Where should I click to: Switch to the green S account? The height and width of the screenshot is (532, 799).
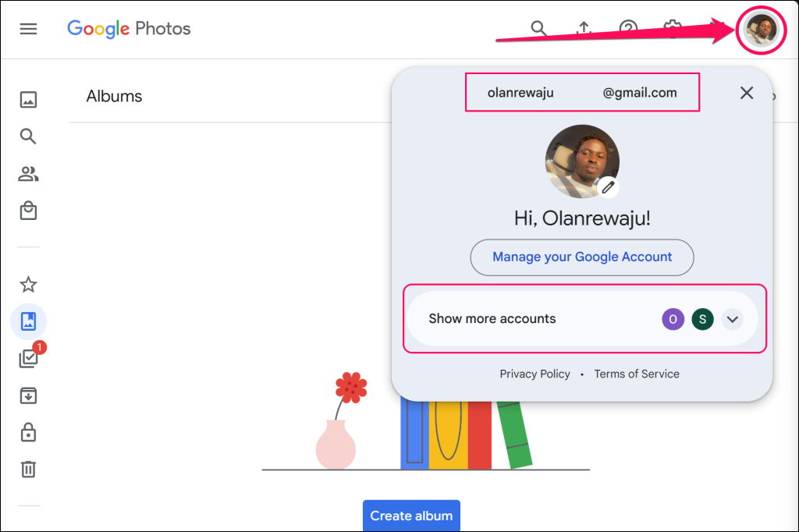point(702,319)
